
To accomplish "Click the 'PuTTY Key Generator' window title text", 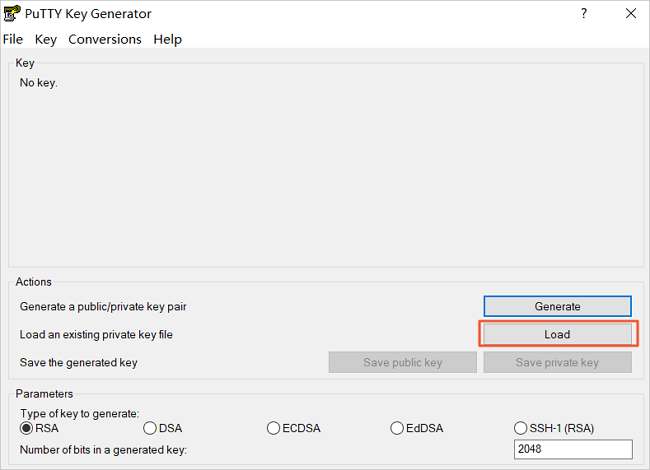I will tap(88, 14).
